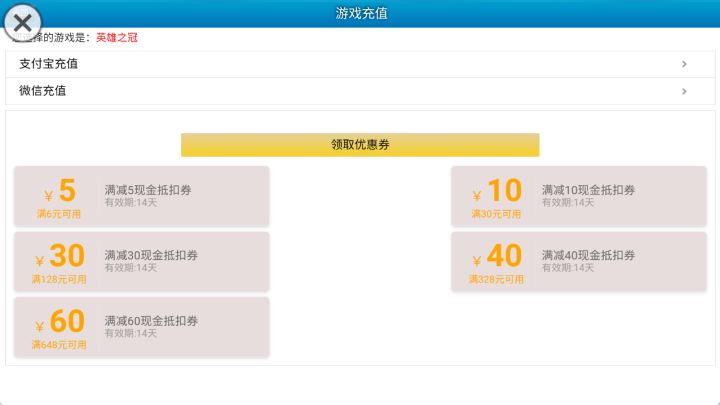Expand the 支付宝充值 row chevron arrow
720x405 pixels.
684,64
